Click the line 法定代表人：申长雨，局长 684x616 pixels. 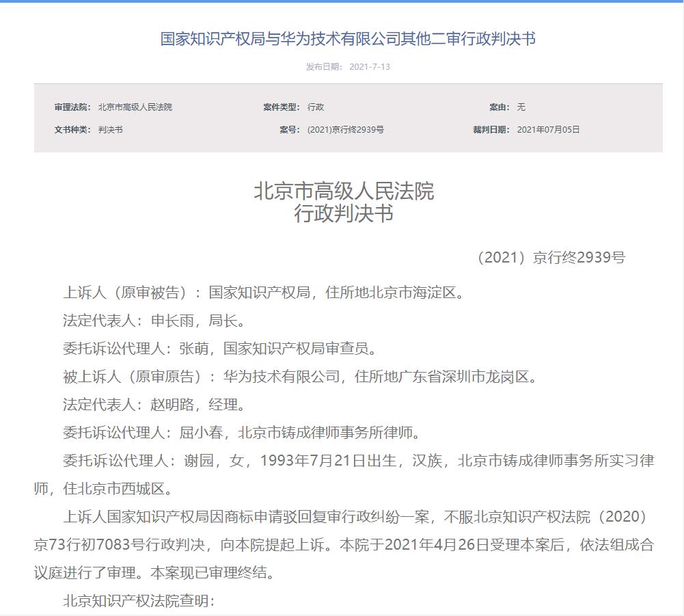point(154,321)
